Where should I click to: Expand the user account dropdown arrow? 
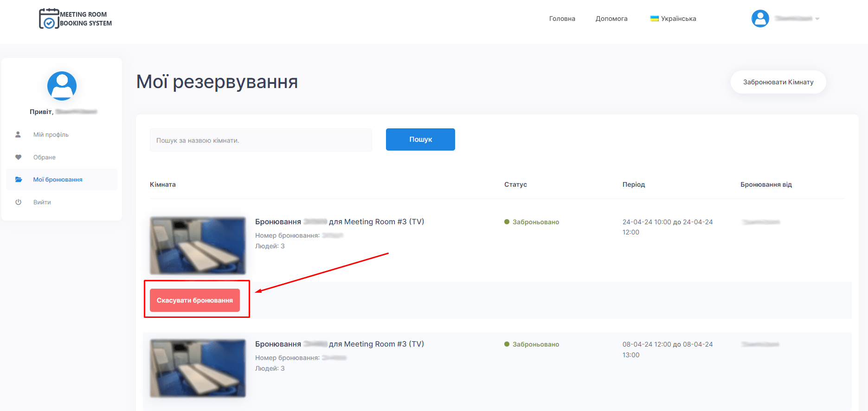[817, 19]
